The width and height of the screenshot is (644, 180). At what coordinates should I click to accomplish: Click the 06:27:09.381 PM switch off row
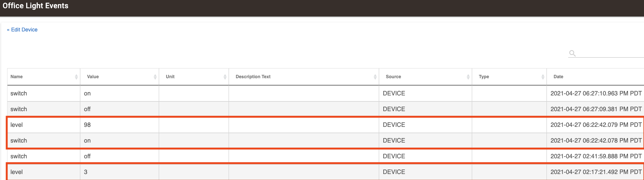point(325,109)
